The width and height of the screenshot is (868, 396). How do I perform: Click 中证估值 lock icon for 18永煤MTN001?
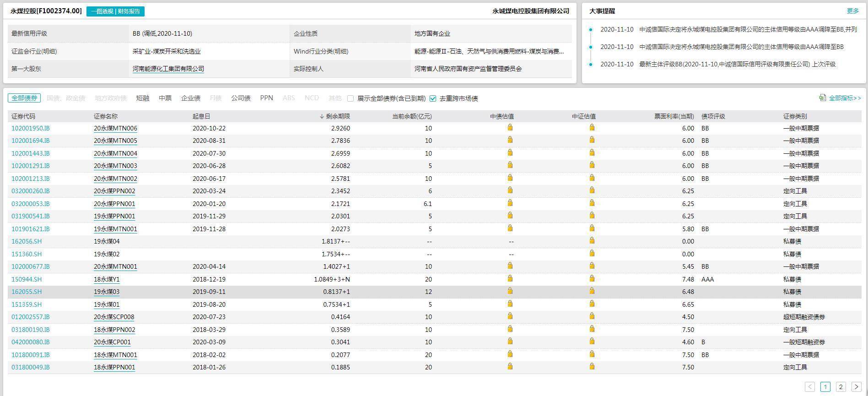click(x=592, y=354)
